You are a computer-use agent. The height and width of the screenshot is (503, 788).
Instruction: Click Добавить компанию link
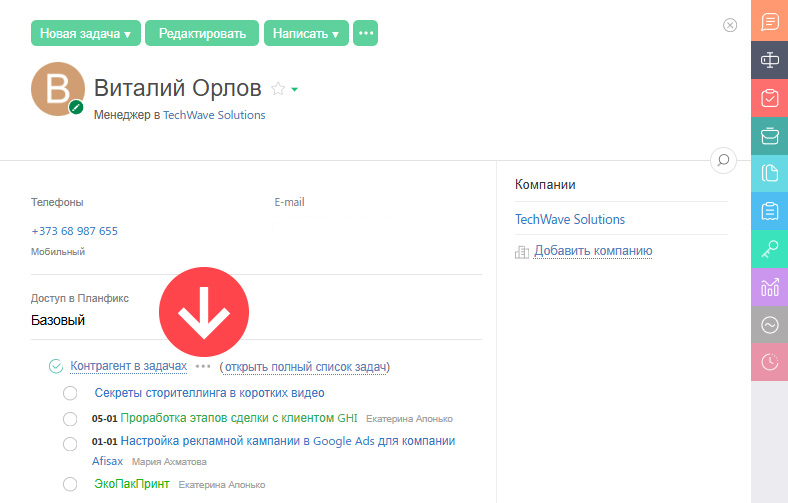tap(593, 250)
